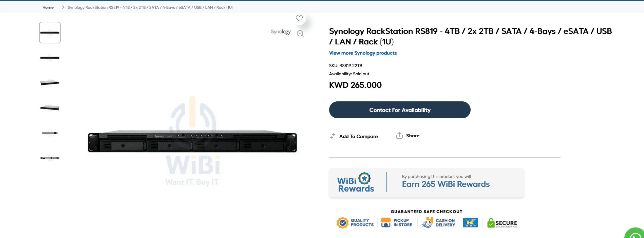Click the Share upload icon

point(399,136)
